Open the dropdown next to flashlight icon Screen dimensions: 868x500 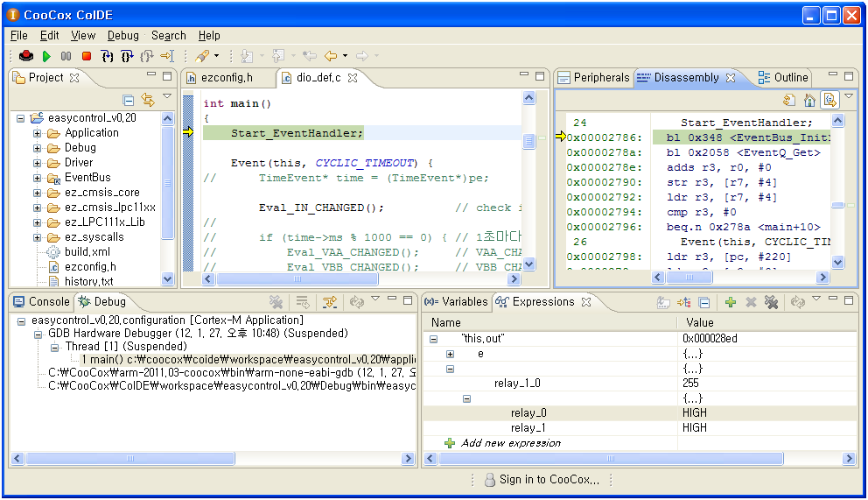(216, 56)
